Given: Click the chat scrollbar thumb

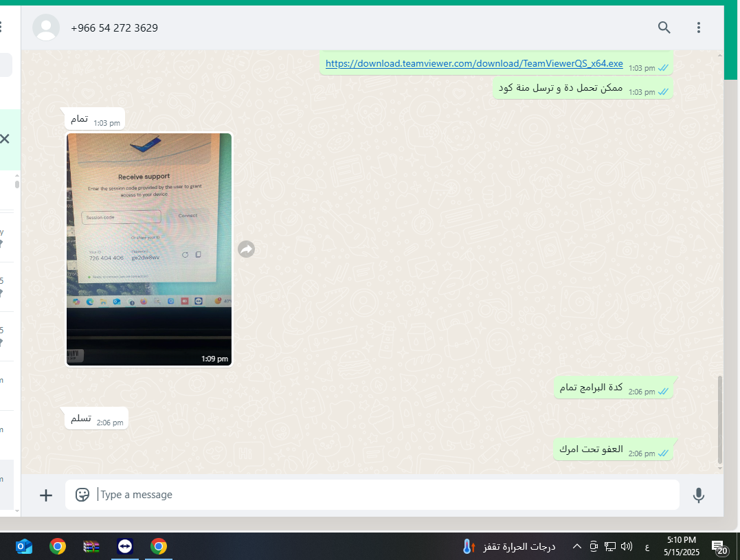Looking at the screenshot, I should [x=719, y=420].
